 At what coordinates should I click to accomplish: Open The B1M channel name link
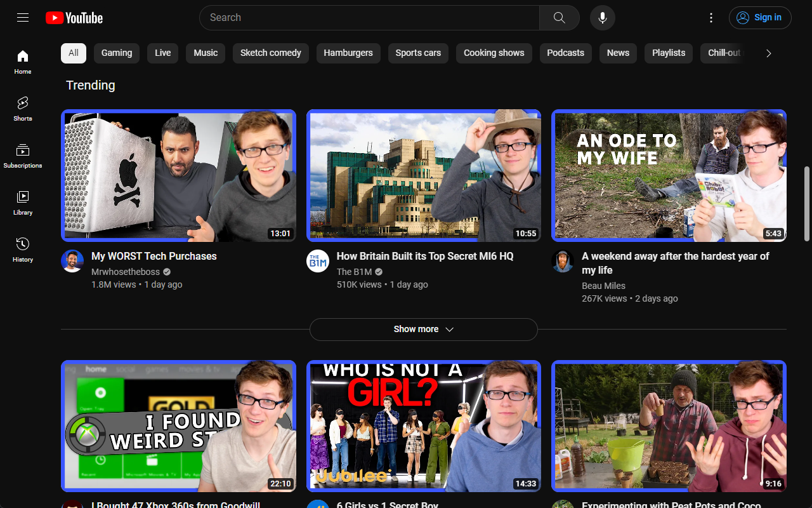click(355, 272)
